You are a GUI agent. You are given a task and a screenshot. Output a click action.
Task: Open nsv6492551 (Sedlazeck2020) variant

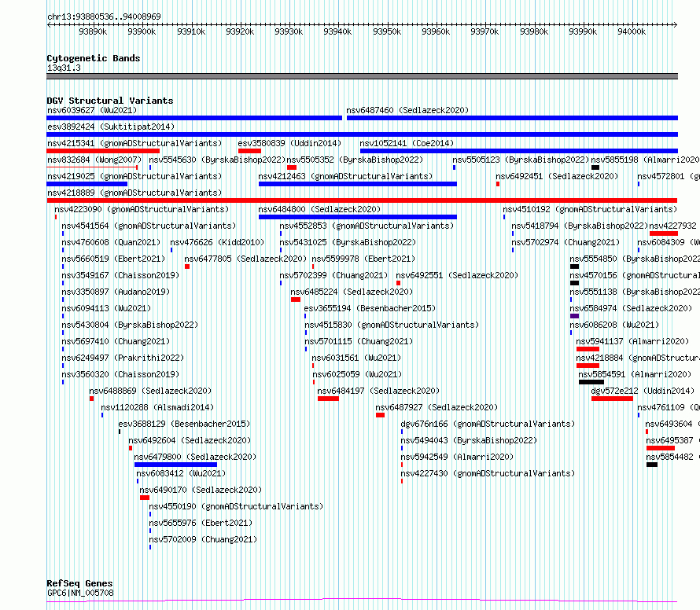pos(457,275)
